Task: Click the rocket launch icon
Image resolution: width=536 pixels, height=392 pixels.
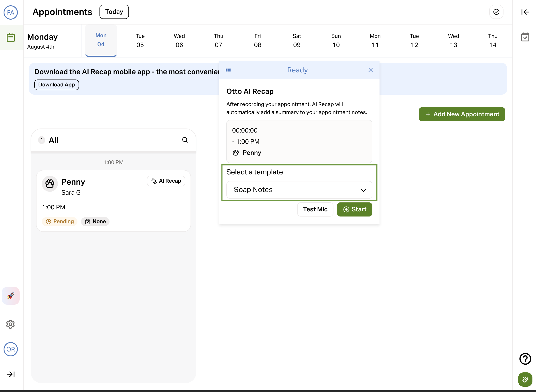Action: point(11,296)
